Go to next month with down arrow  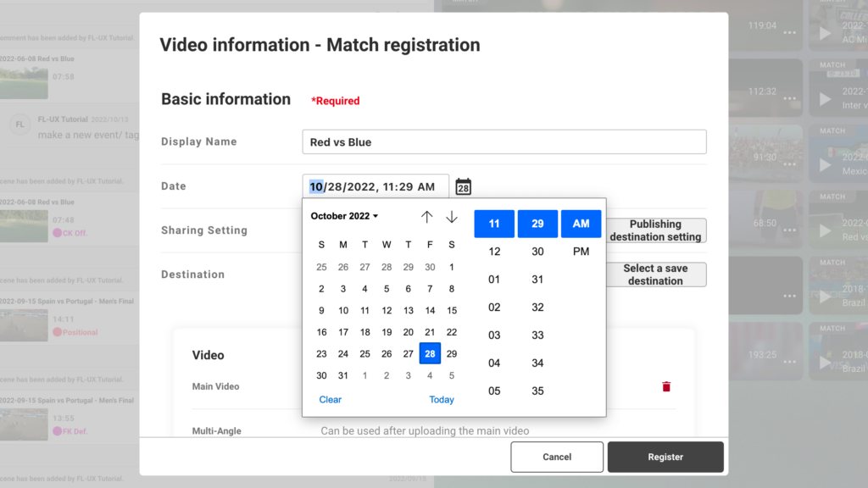tap(452, 216)
